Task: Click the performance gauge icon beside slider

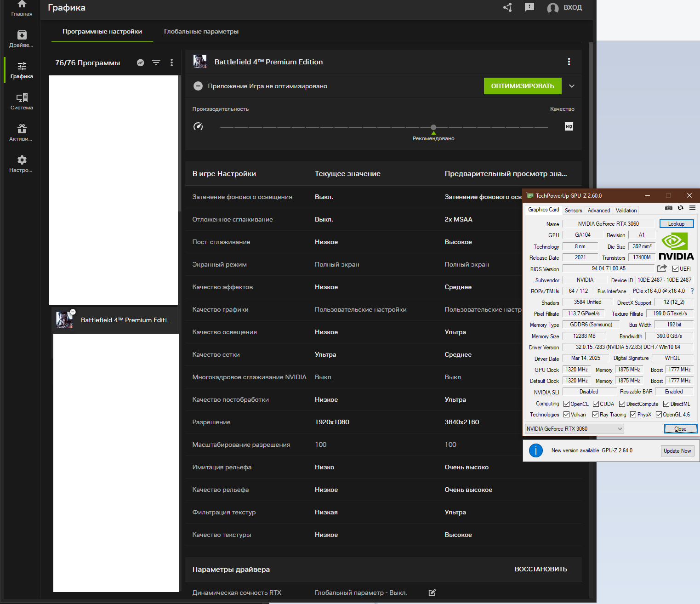Action: point(198,126)
